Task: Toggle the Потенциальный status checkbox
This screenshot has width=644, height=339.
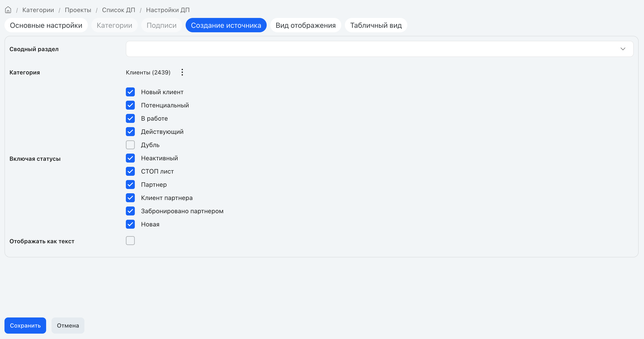Action: [130, 105]
